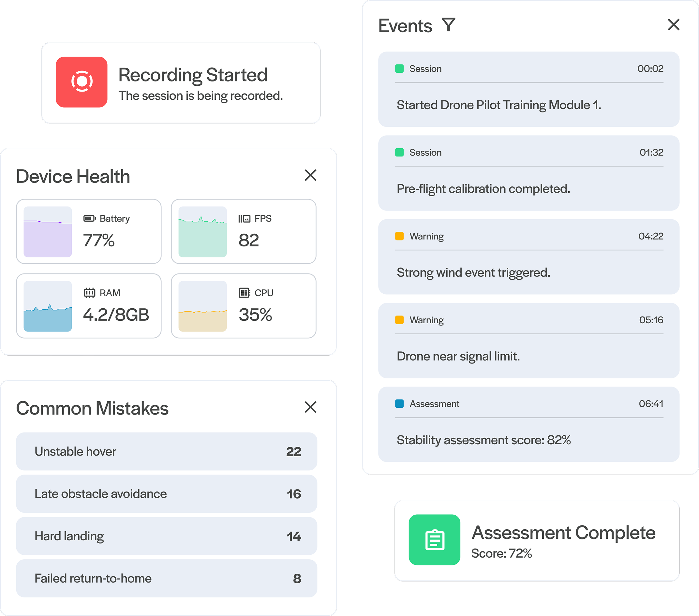This screenshot has height=616, width=699.
Task: Open the Failed return-to-home row
Action: 167,579
